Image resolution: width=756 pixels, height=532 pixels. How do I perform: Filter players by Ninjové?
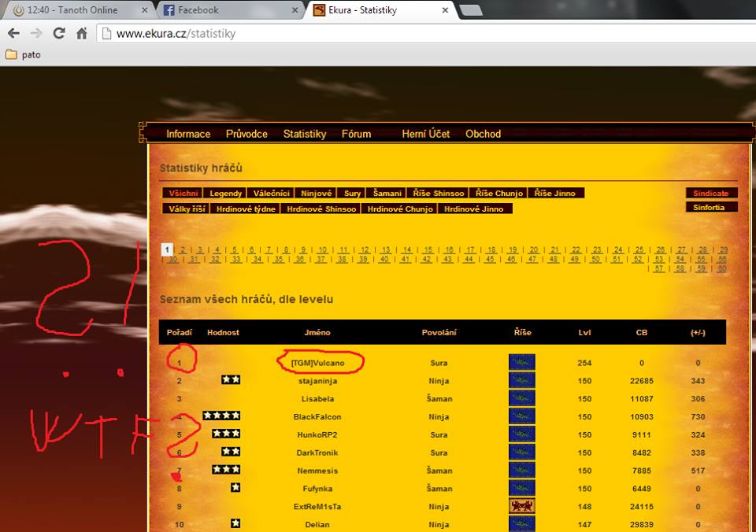point(317,194)
